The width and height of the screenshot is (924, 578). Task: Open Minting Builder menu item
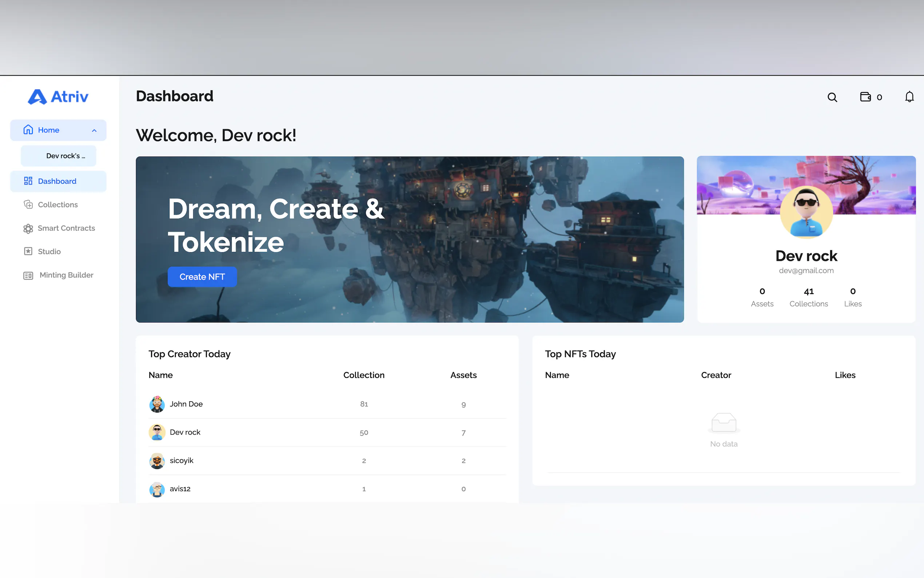(67, 275)
